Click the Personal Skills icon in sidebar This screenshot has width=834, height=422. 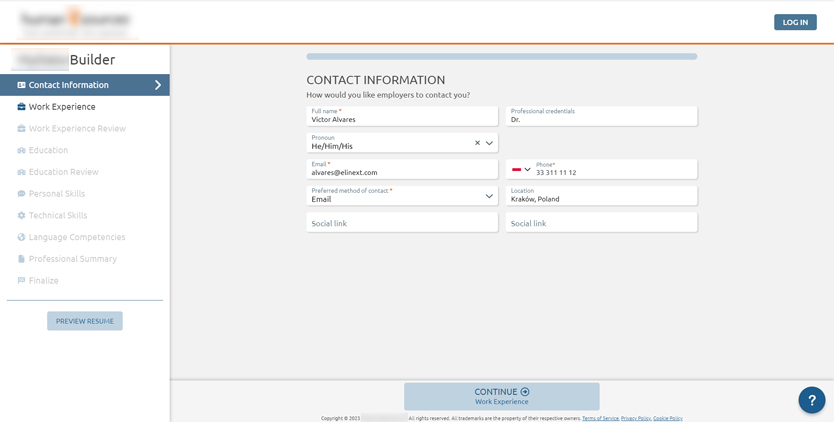(x=21, y=194)
